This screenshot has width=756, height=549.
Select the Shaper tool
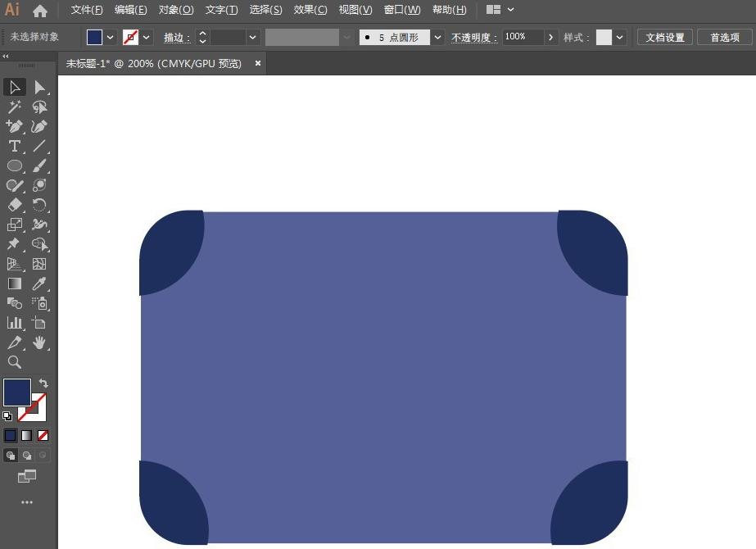pos(15,185)
